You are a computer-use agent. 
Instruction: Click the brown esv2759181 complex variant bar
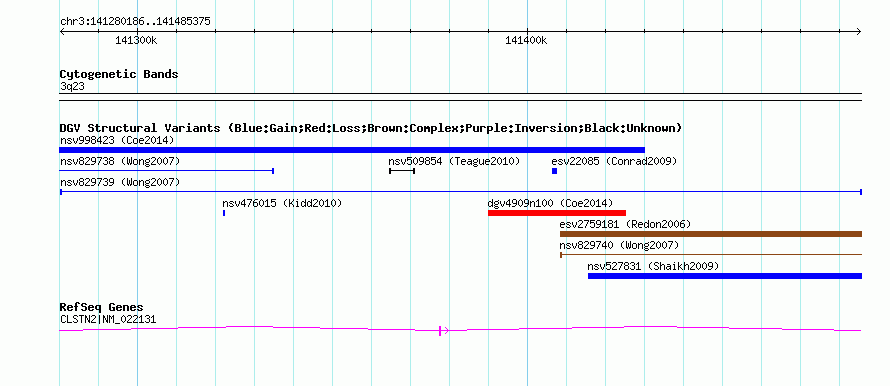point(711,234)
